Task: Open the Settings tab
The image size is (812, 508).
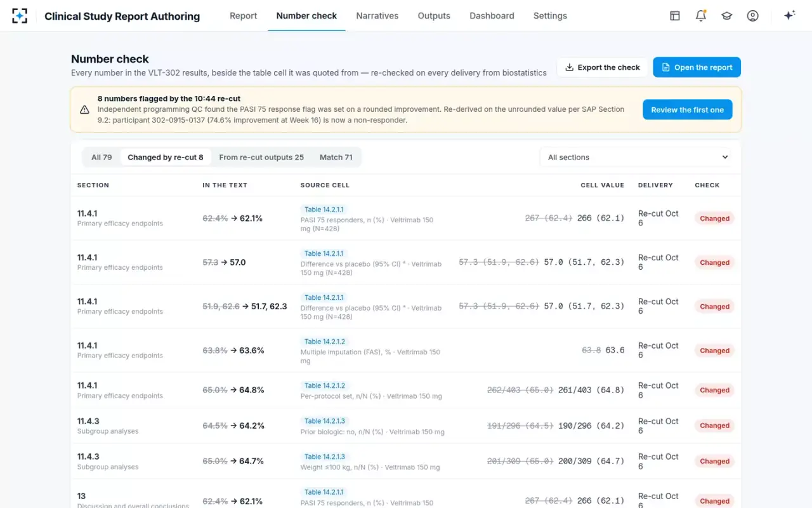Action: [550, 16]
